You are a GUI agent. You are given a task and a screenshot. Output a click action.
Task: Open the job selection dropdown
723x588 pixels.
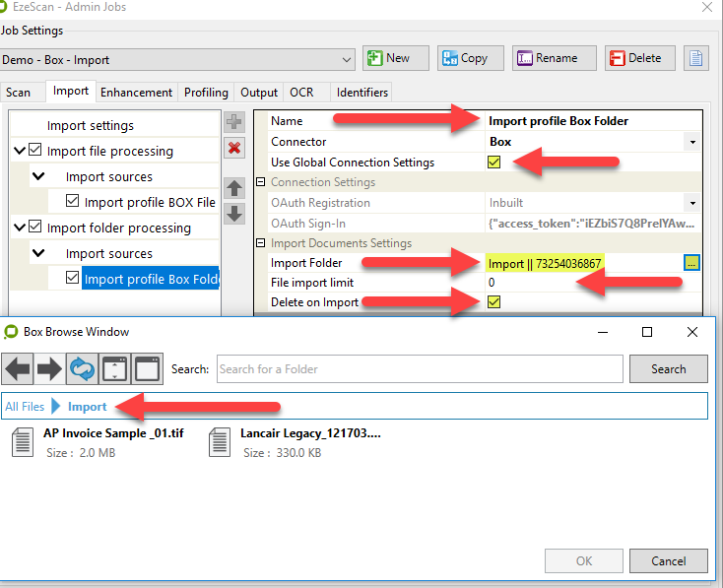(x=346, y=59)
